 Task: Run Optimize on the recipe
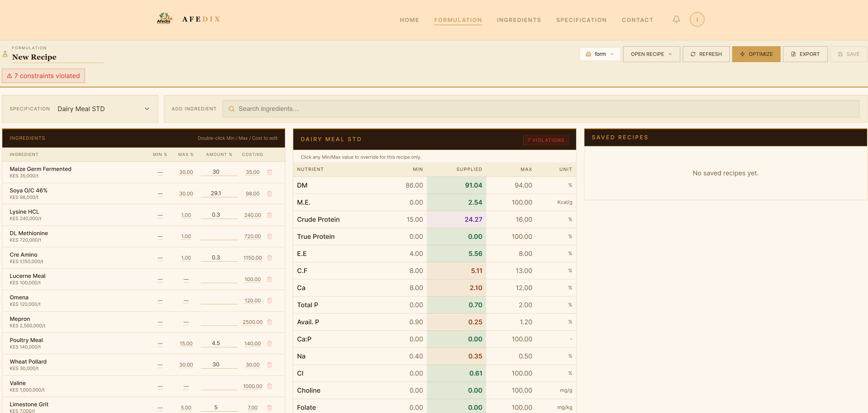pos(756,54)
